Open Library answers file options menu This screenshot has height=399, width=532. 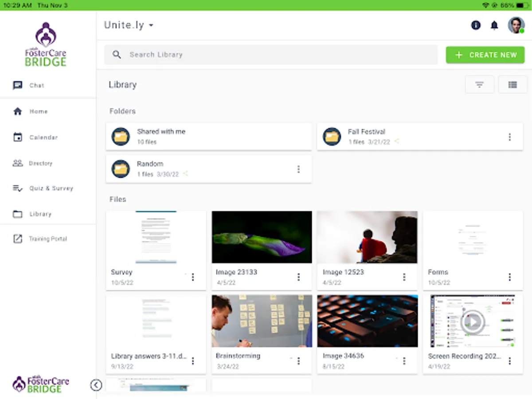[193, 361]
